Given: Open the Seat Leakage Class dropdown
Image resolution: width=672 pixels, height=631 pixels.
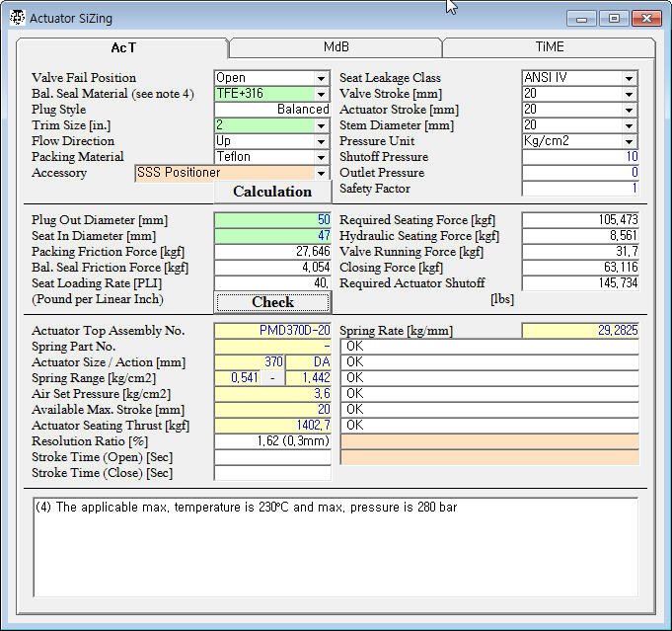Looking at the screenshot, I should 629,78.
